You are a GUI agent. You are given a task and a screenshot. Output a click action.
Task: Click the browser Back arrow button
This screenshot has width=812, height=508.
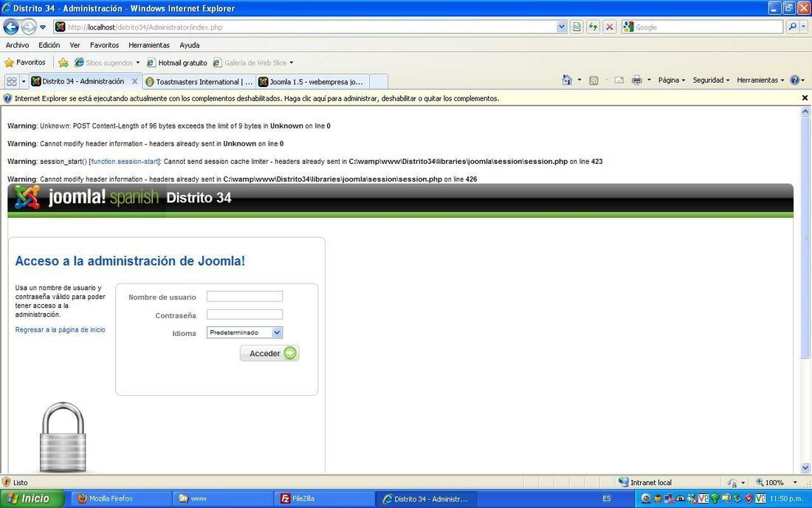point(11,27)
